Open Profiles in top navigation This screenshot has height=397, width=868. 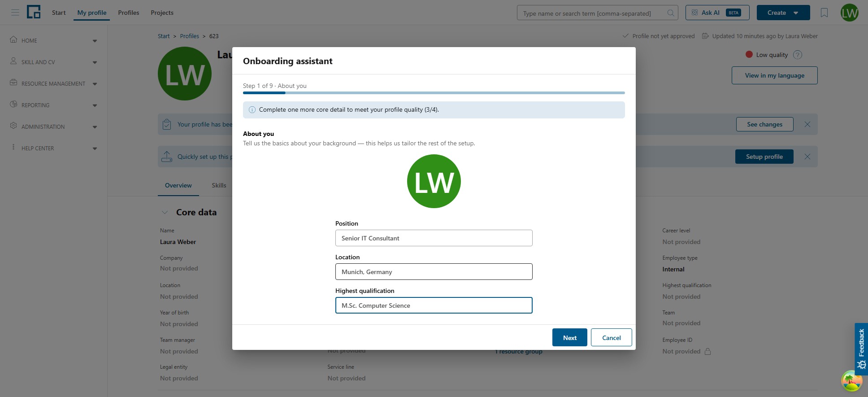[x=129, y=13]
